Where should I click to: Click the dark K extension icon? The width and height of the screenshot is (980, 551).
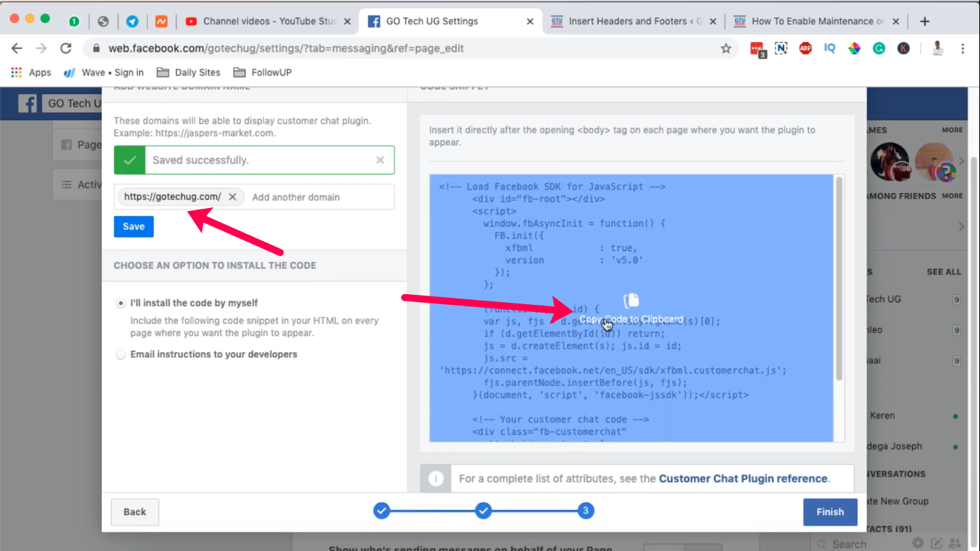pos(903,49)
